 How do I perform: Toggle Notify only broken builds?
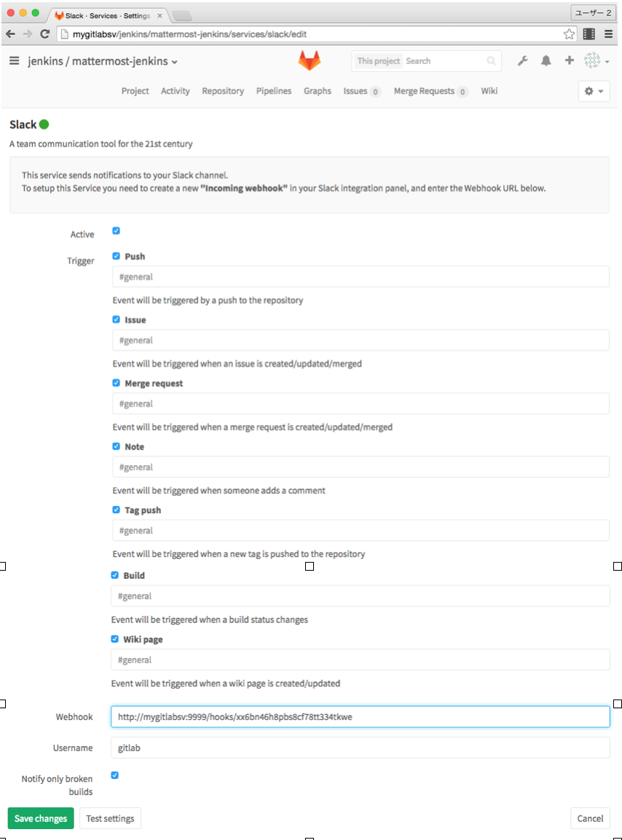click(x=114, y=774)
